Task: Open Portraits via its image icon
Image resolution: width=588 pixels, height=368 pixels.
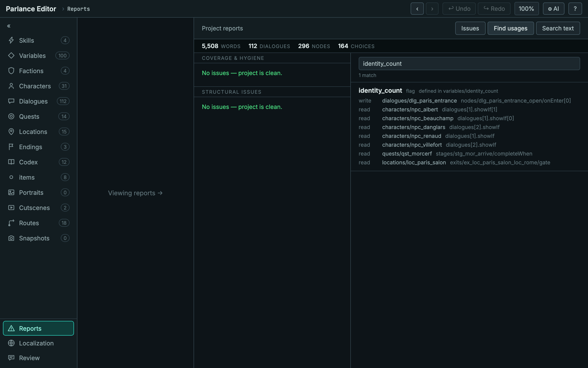Action: pos(11,192)
